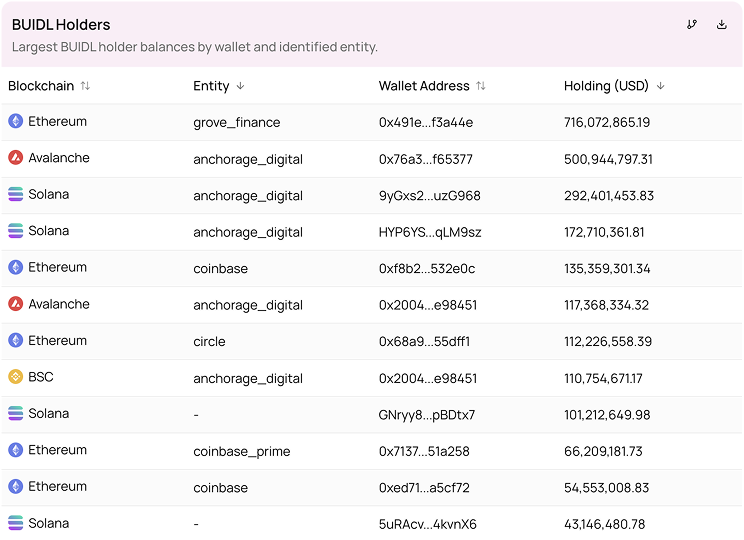Screen dimensions: 744x540
Task: Click Solana icon in GNryy8...pBDtx7 row
Action: 16,413
